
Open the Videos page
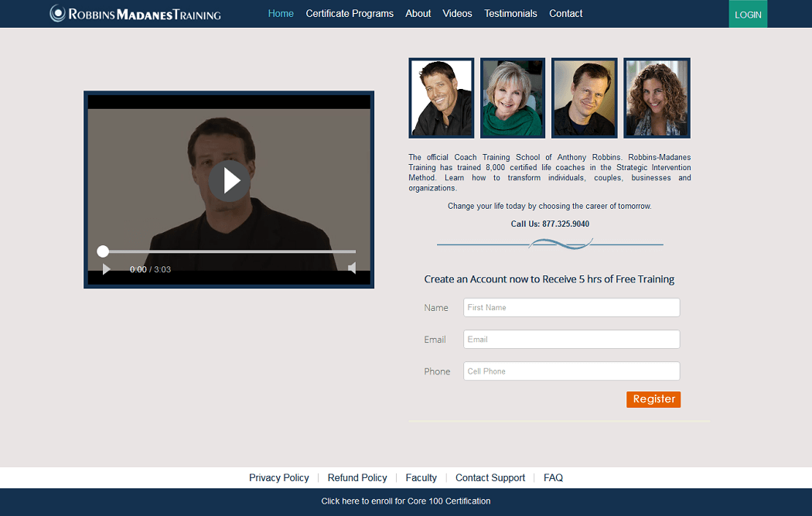click(x=457, y=13)
